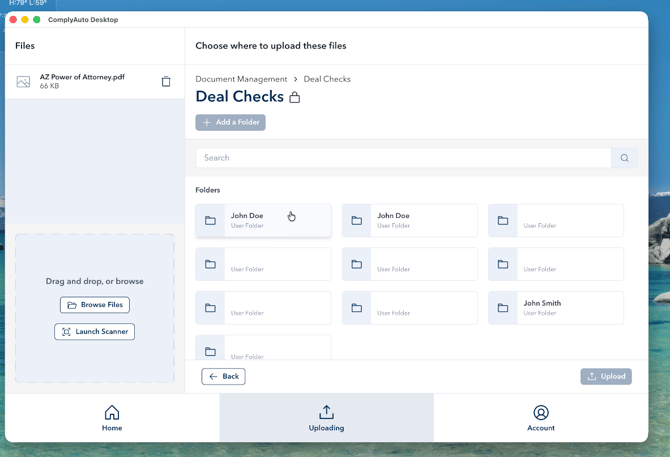
Task: Click the folder icon on John Smith
Action: point(503,308)
